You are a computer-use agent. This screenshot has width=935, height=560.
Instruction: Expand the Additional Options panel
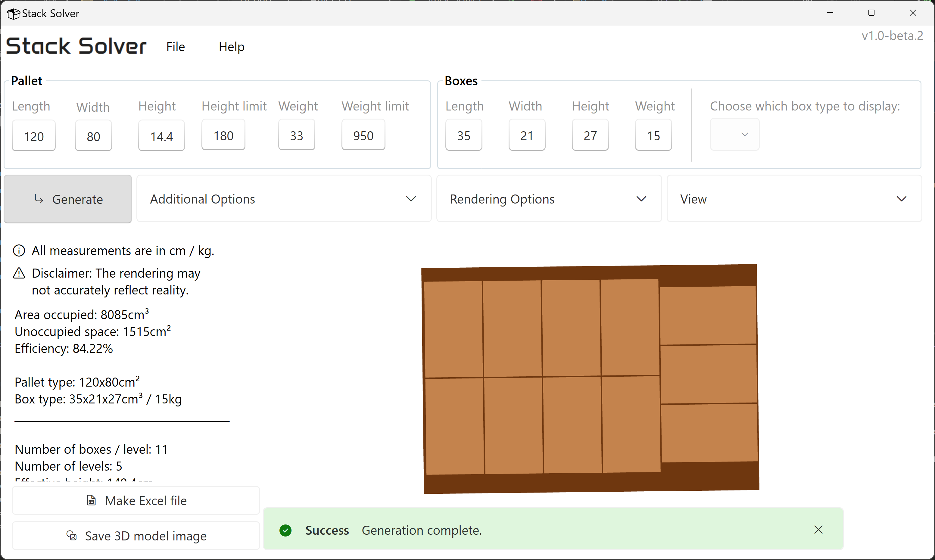pos(410,199)
